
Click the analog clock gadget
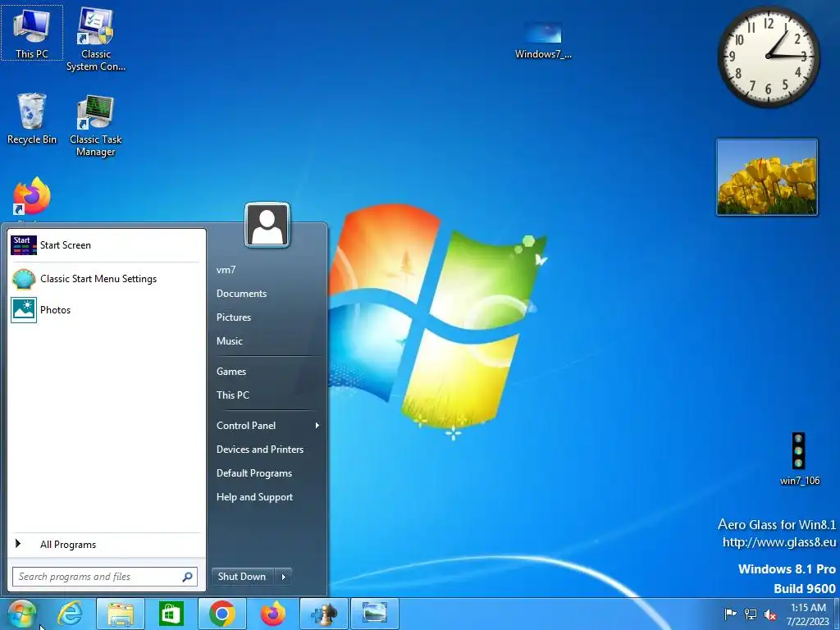pyautogui.click(x=769, y=57)
